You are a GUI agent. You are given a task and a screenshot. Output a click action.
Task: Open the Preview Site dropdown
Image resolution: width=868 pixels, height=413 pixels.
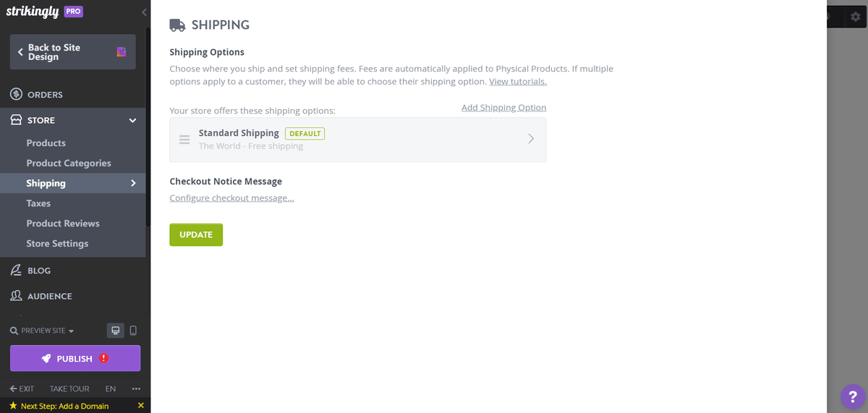43,331
